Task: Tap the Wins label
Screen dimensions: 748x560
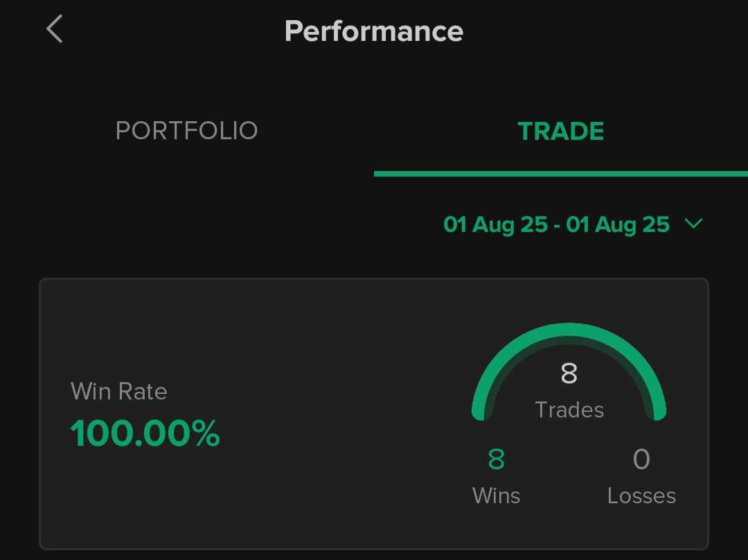Action: pos(496,496)
